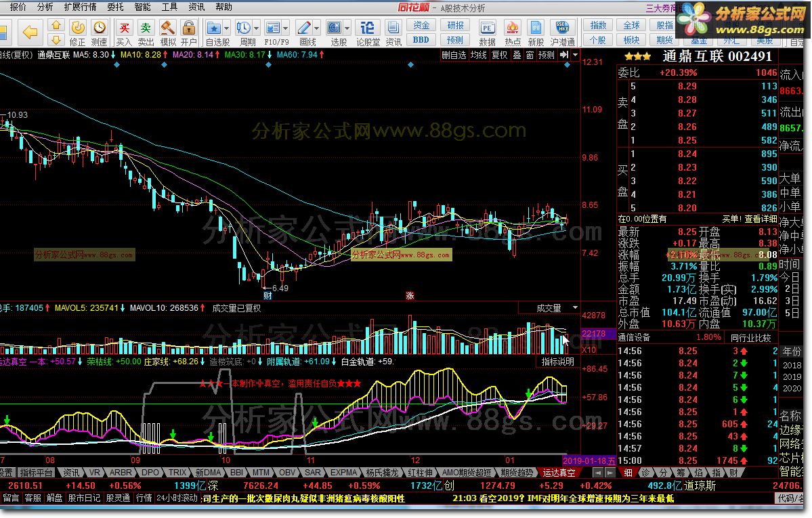The image size is (812, 518).
Task: Open the 论股堂 forum icon
Action: [368, 33]
